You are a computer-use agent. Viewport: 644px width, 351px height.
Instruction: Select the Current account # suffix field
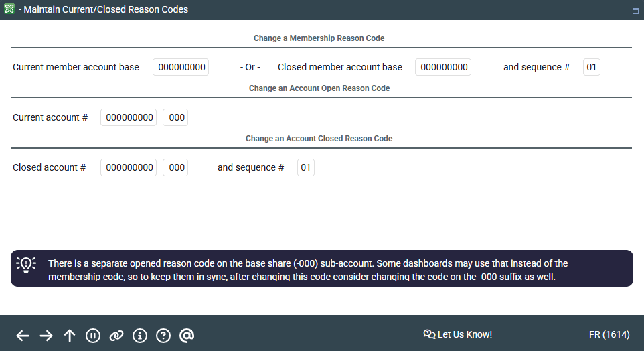click(x=175, y=117)
